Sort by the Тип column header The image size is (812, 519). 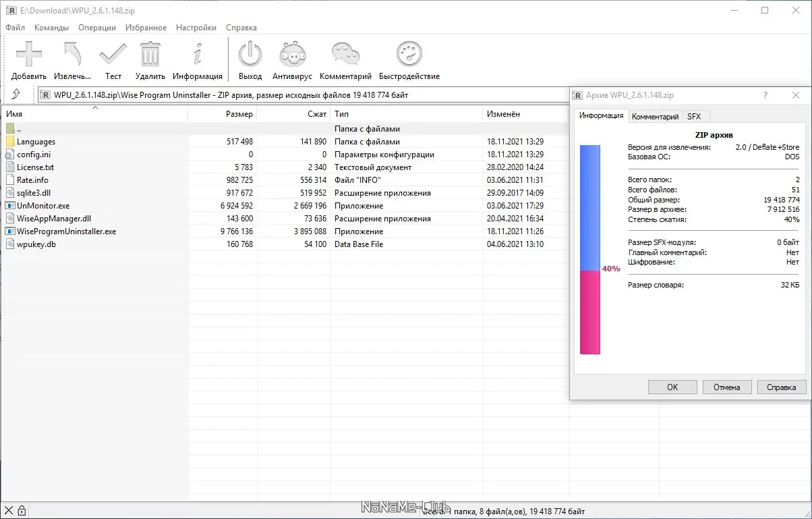click(407, 114)
